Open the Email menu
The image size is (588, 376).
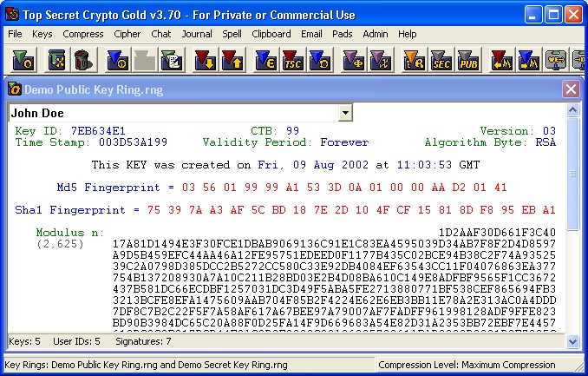311,34
